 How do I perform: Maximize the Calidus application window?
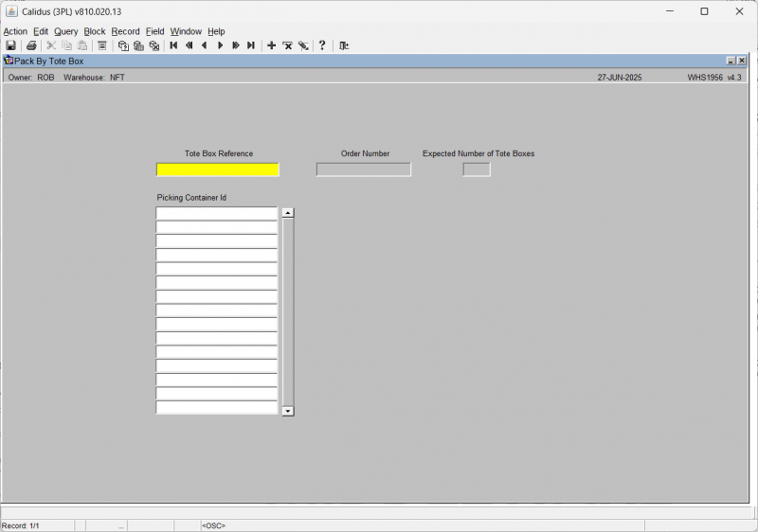click(704, 11)
